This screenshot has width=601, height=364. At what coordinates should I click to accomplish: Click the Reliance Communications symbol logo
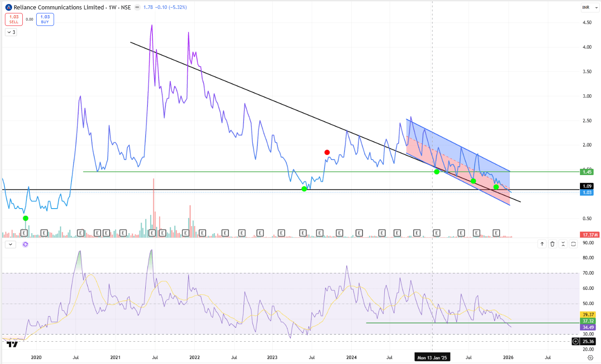pos(8,8)
